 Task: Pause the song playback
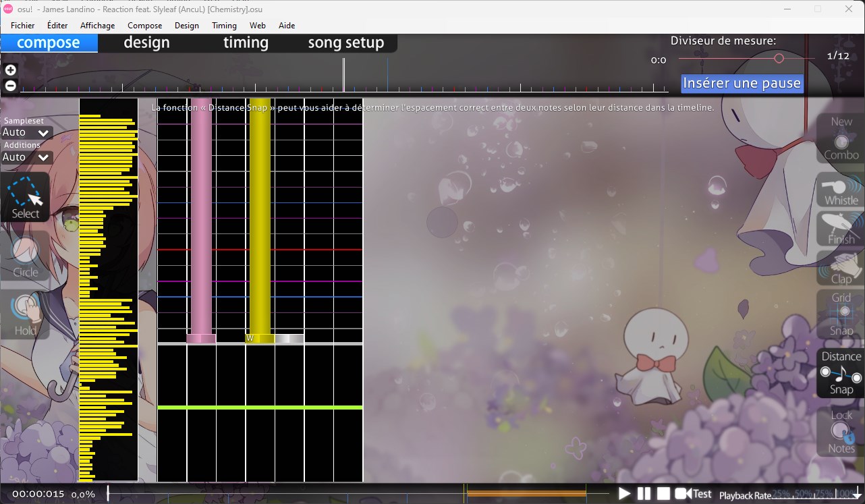[x=644, y=494]
